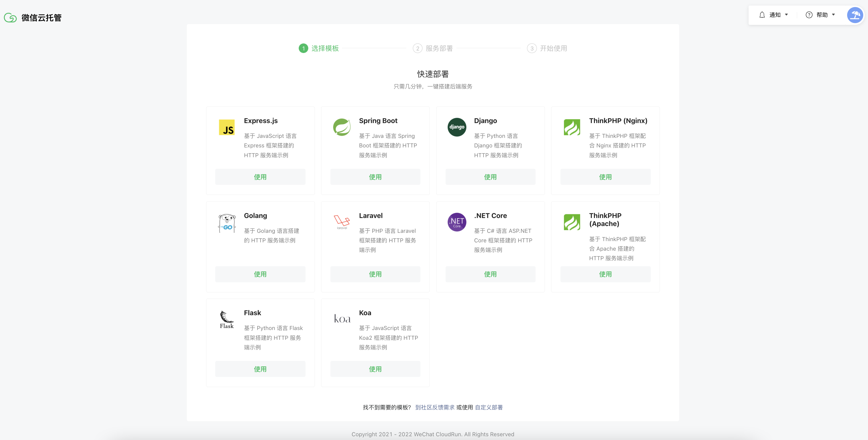
Task: Click the Django round logo icon
Action: click(457, 127)
